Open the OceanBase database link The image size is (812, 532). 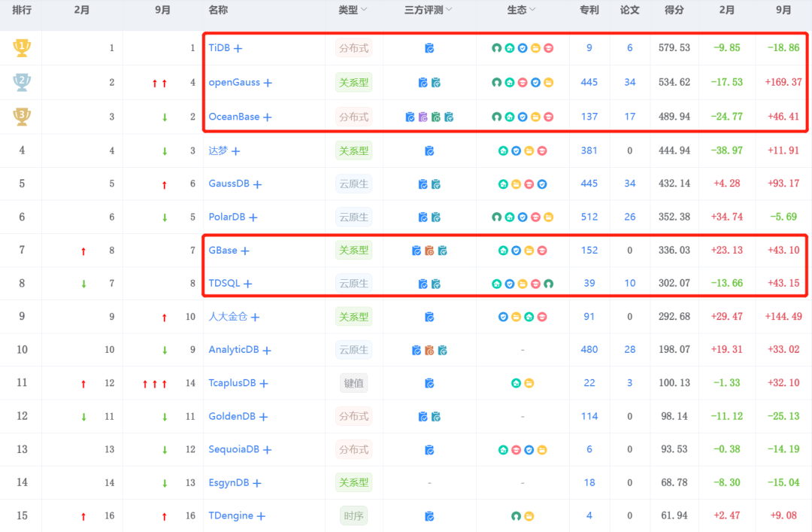pyautogui.click(x=234, y=117)
